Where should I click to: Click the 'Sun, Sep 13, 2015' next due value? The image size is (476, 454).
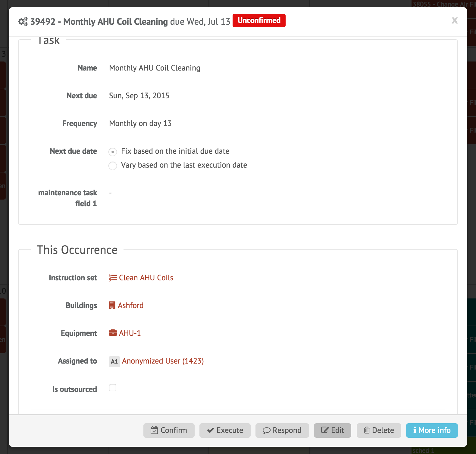pyautogui.click(x=139, y=96)
